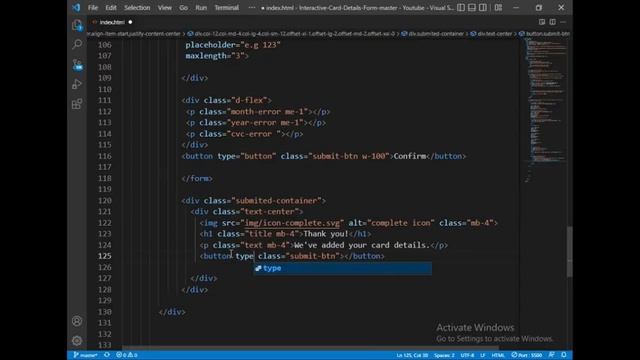The width and height of the screenshot is (640, 360).
Task: Click line number 116 in the gutter
Action: [x=104, y=156]
